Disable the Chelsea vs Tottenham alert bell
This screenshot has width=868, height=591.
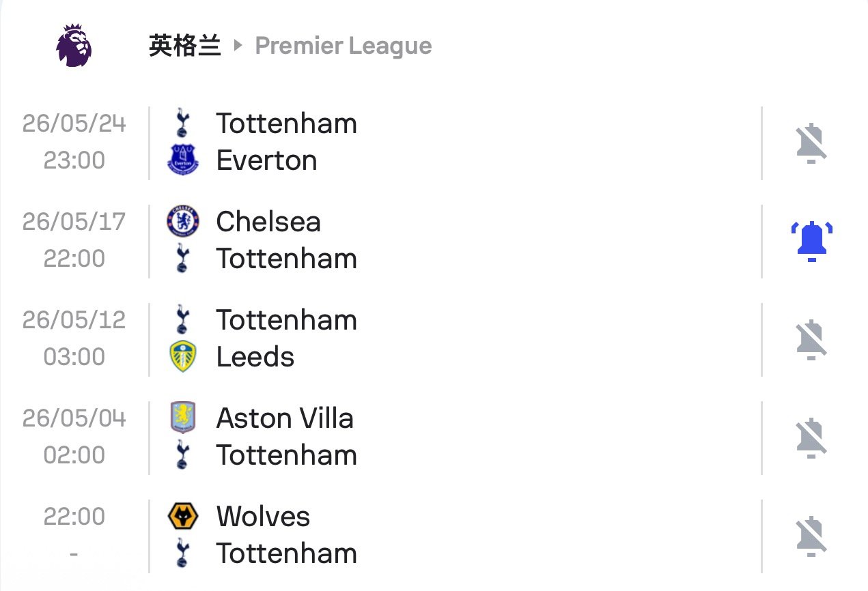click(x=811, y=242)
